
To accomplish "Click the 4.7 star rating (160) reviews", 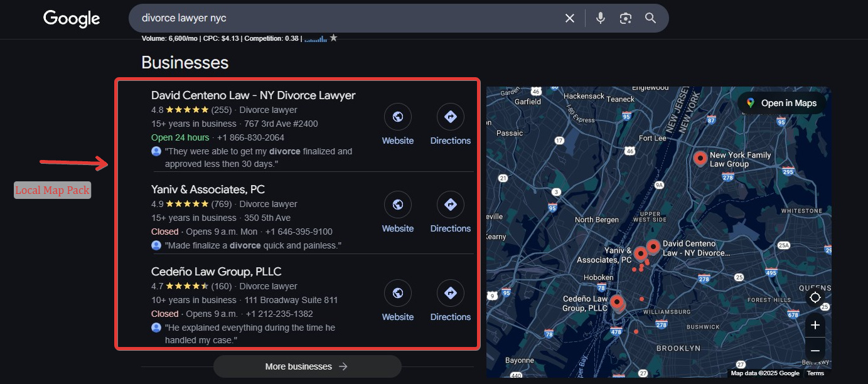I will (x=191, y=286).
